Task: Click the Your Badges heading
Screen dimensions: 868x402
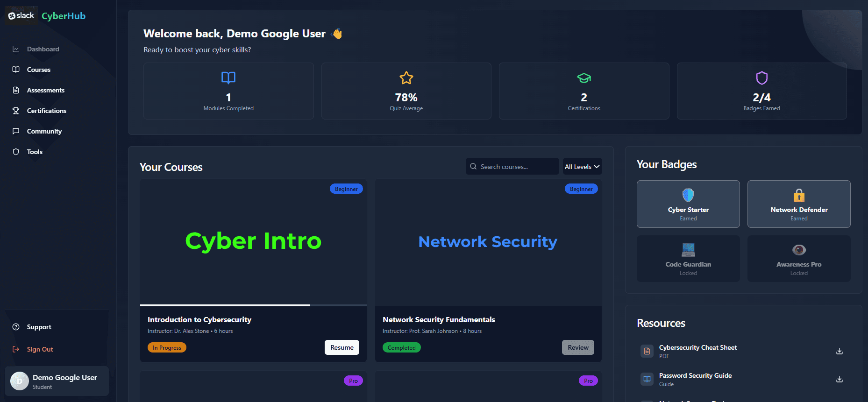Action: point(667,164)
